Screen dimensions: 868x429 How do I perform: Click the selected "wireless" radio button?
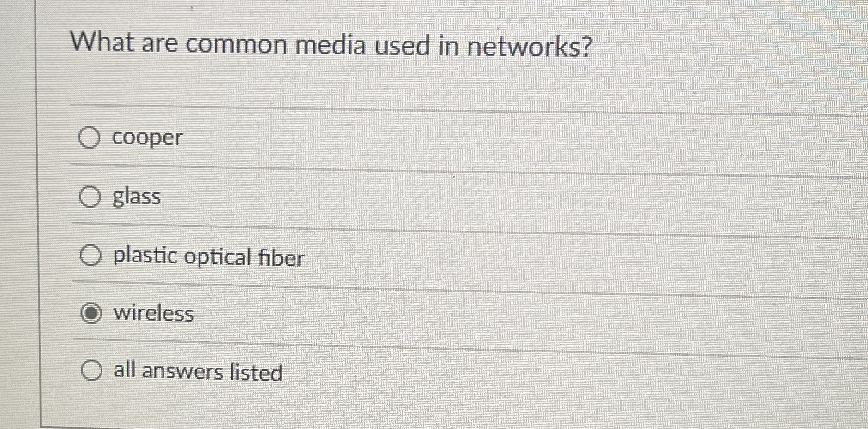tap(93, 314)
